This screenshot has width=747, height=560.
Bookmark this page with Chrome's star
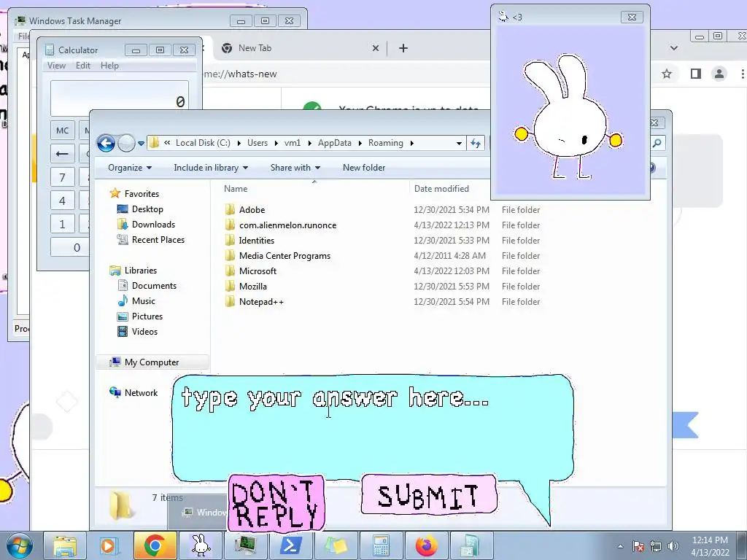pyautogui.click(x=667, y=74)
